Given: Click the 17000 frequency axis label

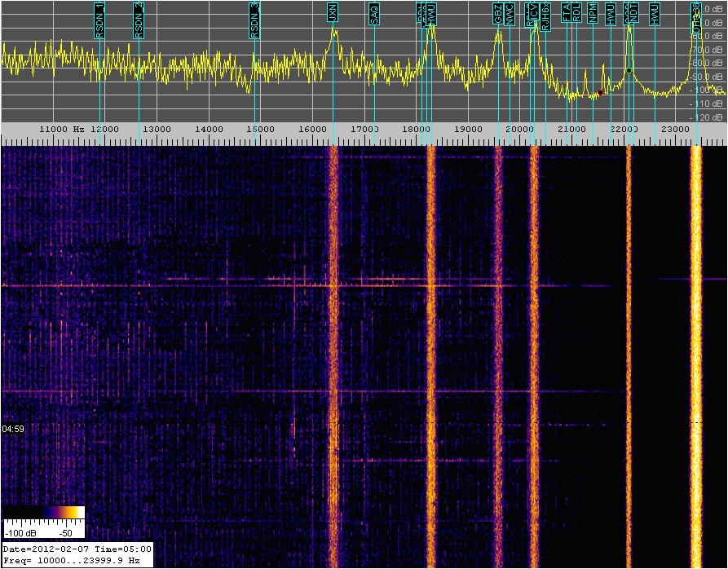Looking at the screenshot, I should click(364, 130).
